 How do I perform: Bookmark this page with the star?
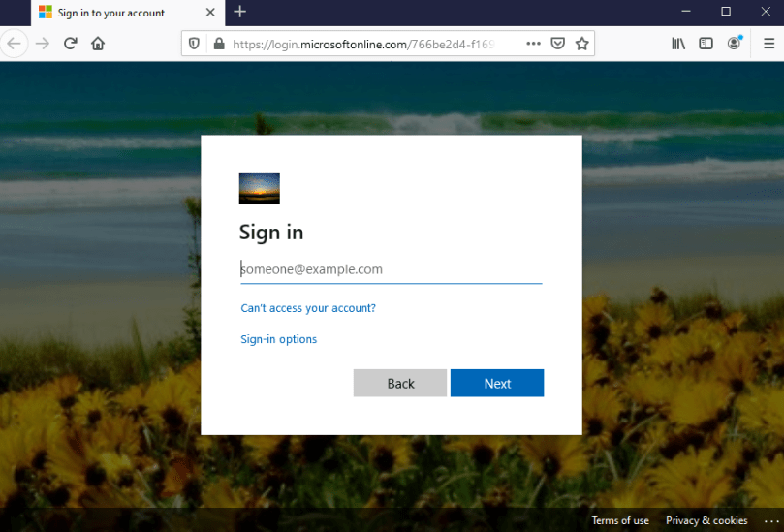(x=581, y=44)
